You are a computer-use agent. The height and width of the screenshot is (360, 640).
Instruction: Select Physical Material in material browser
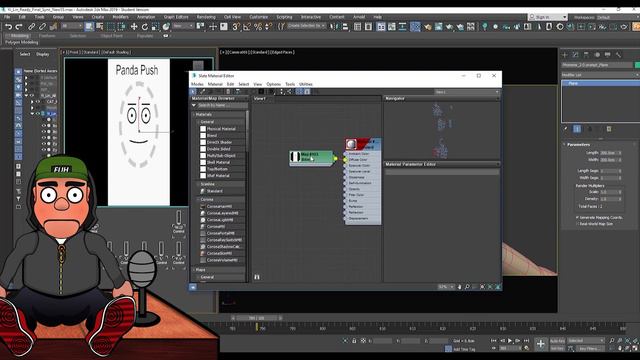click(x=221, y=129)
